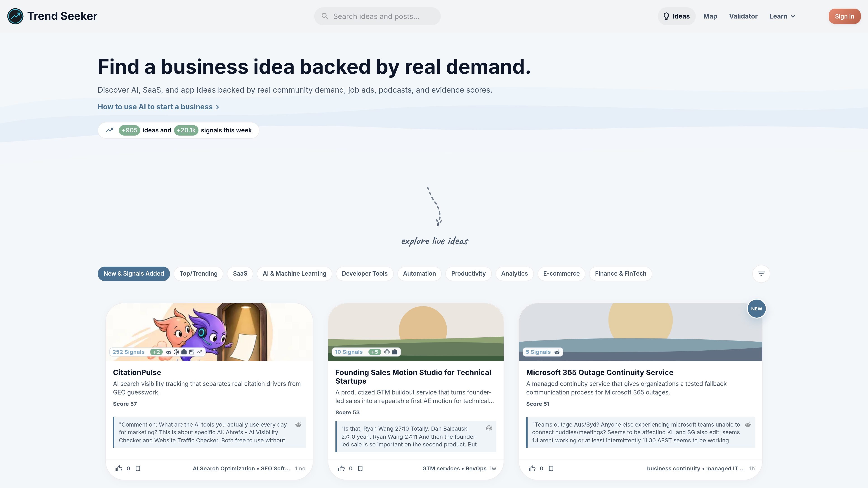Like the CitationPulse idea
This screenshot has height=488, width=868.
(x=119, y=469)
